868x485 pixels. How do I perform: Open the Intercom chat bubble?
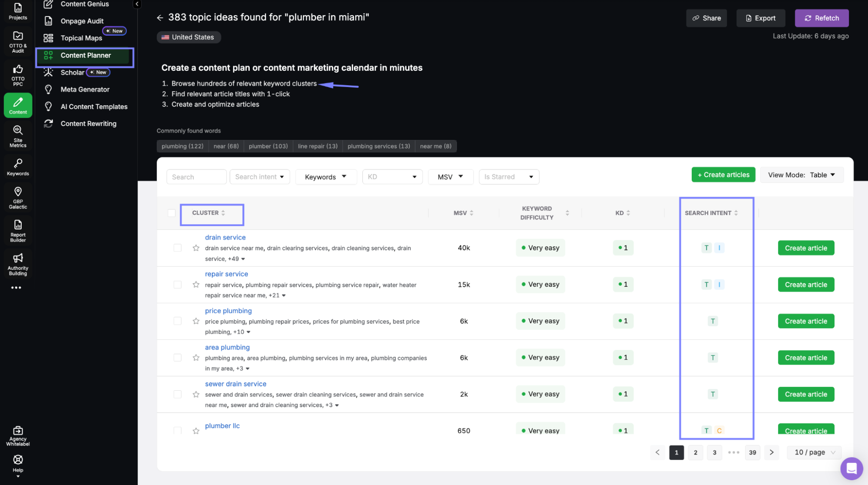tap(851, 468)
